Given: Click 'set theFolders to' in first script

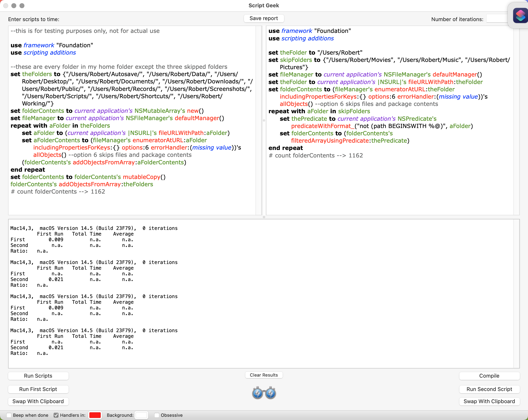Looking at the screenshot, I should click(36, 74).
